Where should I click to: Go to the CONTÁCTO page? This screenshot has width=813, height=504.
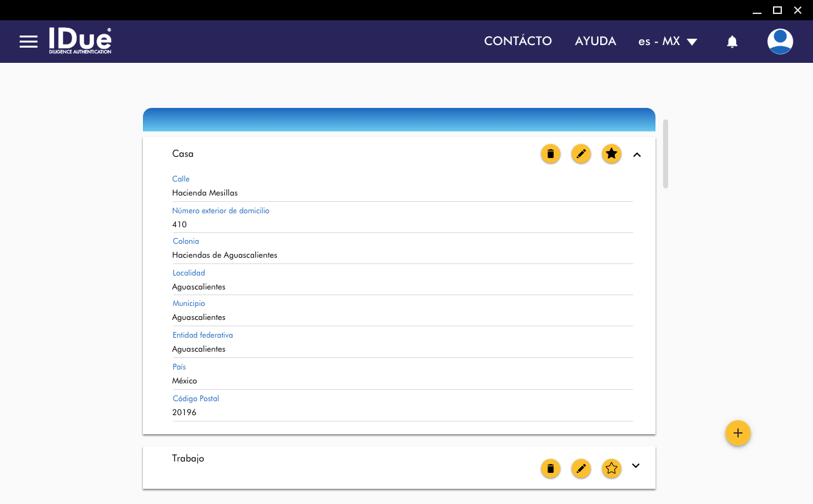pyautogui.click(x=518, y=41)
